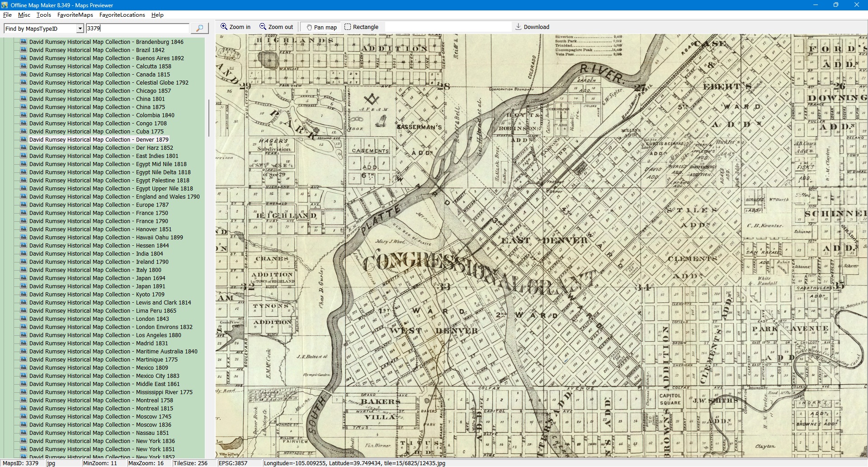
Task: Select the Chicago 1857 map entry
Action: tap(100, 91)
